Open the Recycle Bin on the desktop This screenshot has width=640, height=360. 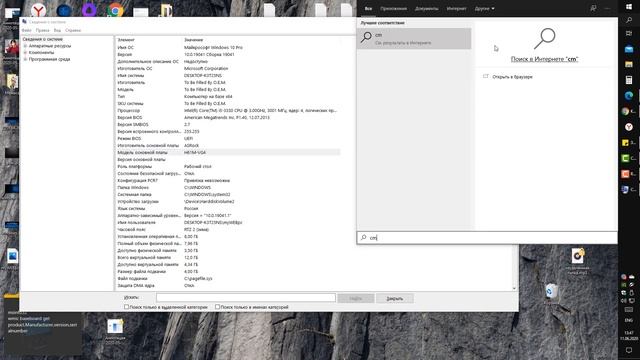coord(551,291)
